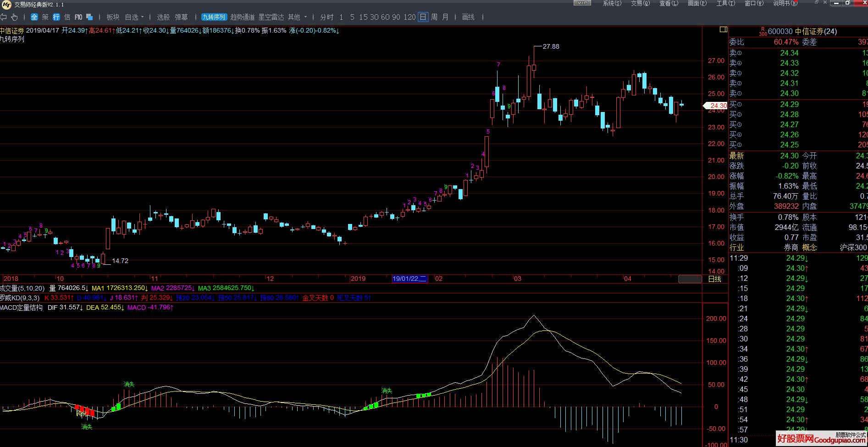Select 15 minute period
868x447 pixels.
click(x=363, y=17)
